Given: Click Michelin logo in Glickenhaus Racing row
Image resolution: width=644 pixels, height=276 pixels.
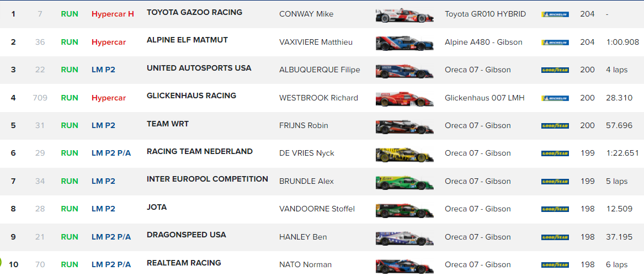Looking at the screenshot, I should pyautogui.click(x=555, y=98).
